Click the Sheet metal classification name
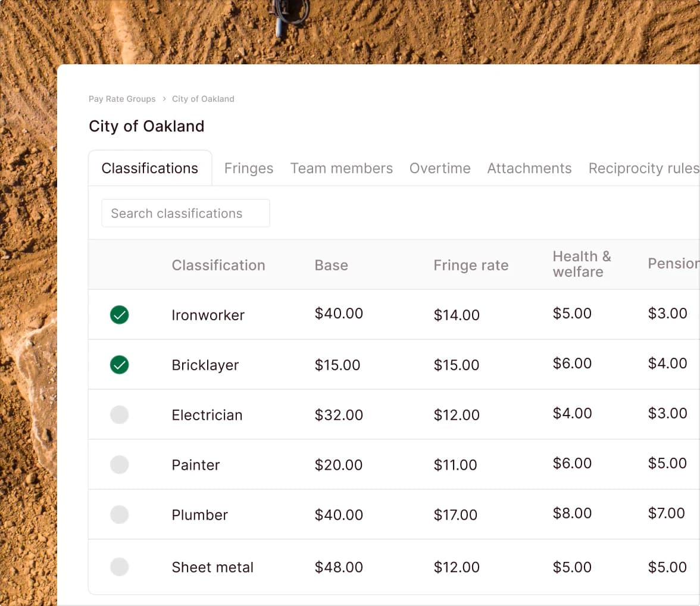700x606 pixels. [212, 567]
